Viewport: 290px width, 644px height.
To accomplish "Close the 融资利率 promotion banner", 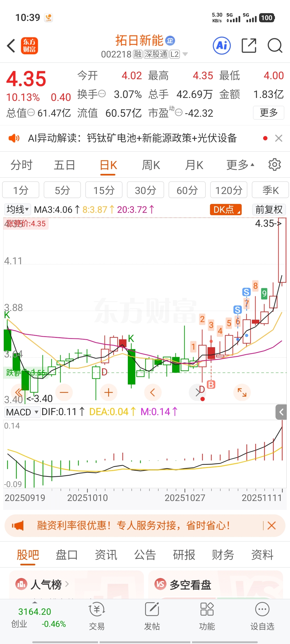I will [272, 525].
